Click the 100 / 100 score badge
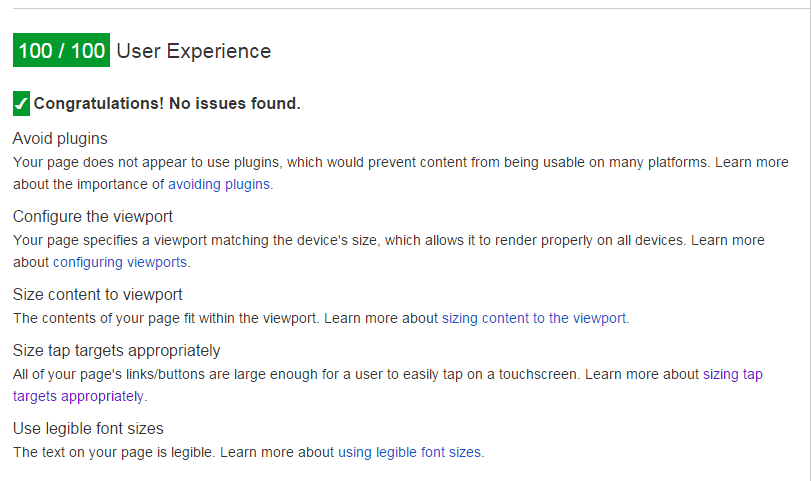This screenshot has height=481, width=812. click(61, 50)
